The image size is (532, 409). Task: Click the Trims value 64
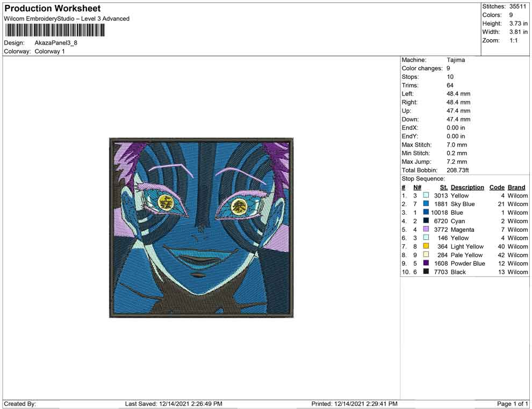pos(450,85)
